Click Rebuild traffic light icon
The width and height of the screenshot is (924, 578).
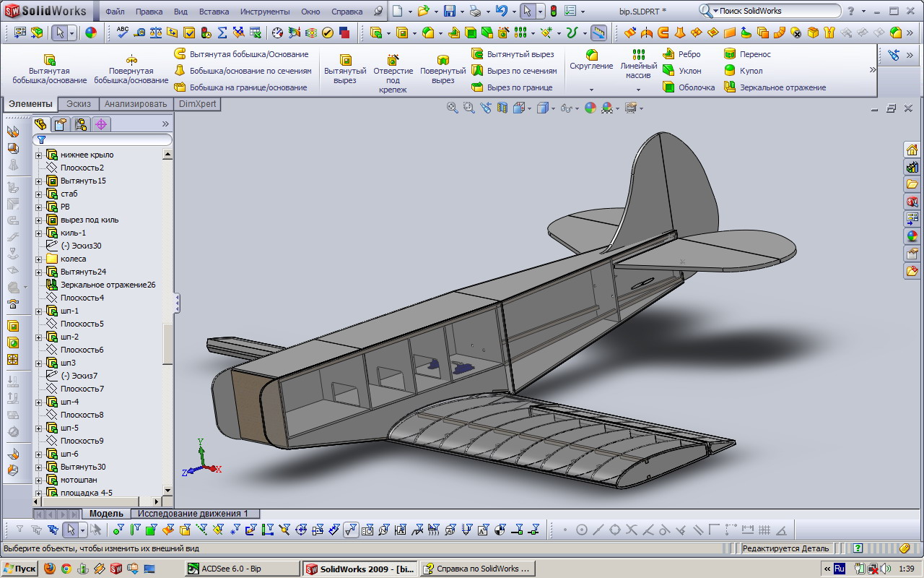tap(553, 11)
